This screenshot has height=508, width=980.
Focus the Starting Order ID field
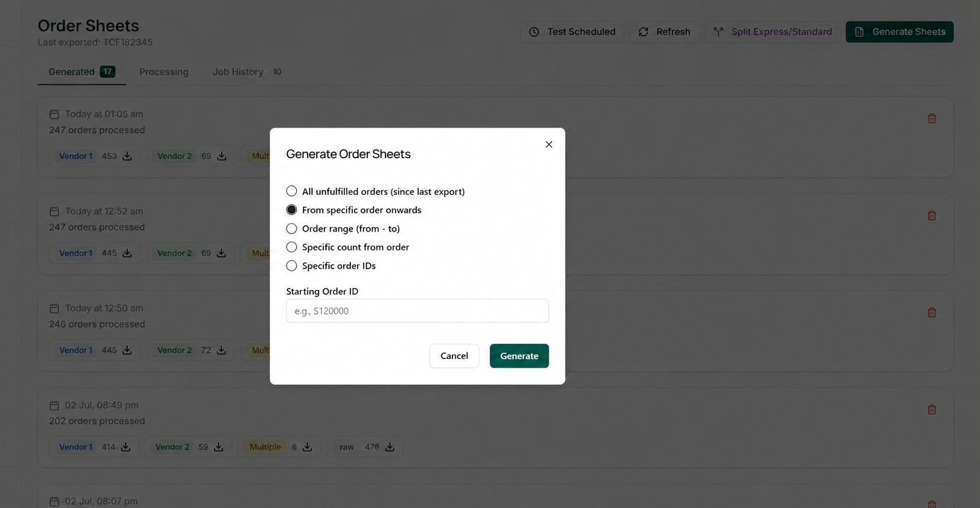(417, 311)
